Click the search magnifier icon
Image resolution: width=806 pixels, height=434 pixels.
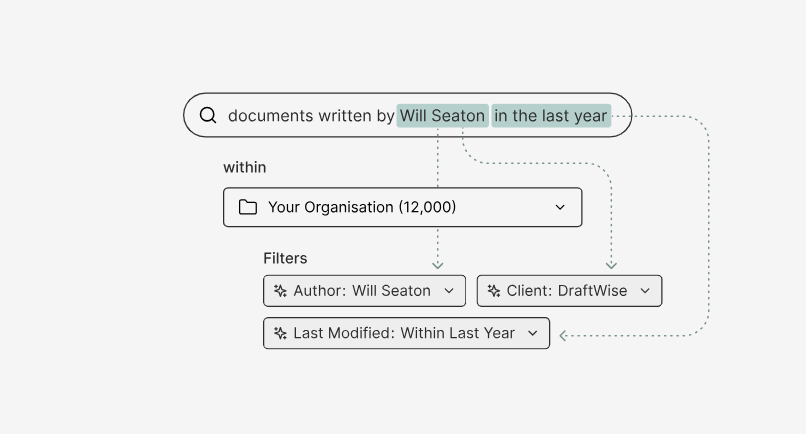[x=208, y=115]
